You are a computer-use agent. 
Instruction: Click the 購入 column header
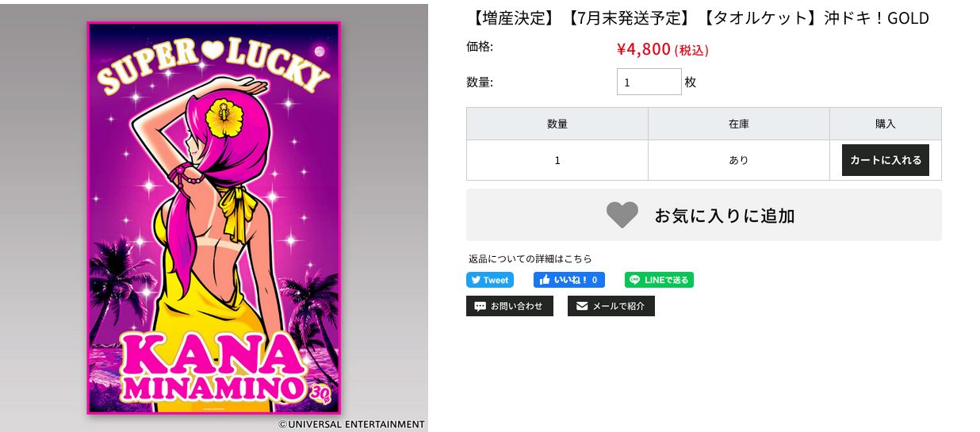tap(886, 124)
